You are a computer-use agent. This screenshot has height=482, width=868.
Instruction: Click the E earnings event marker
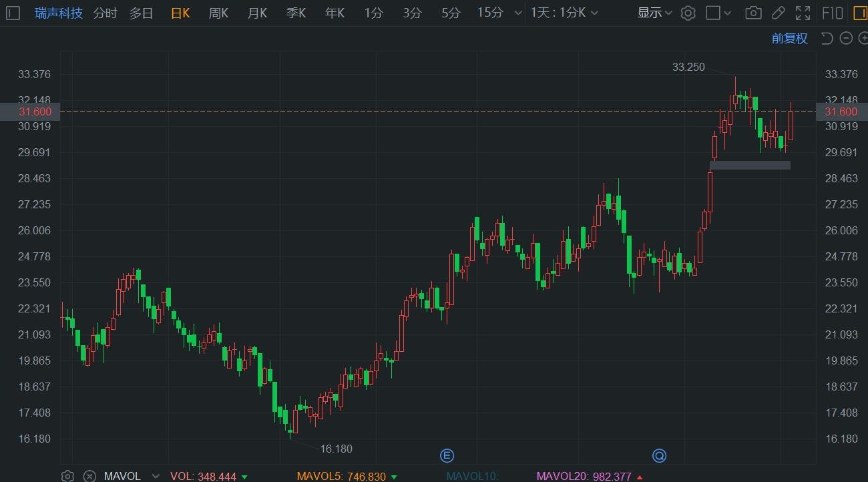pos(447,456)
